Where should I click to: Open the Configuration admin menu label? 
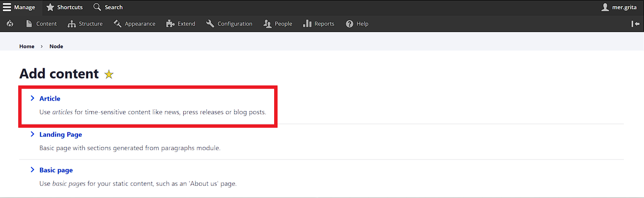point(235,24)
